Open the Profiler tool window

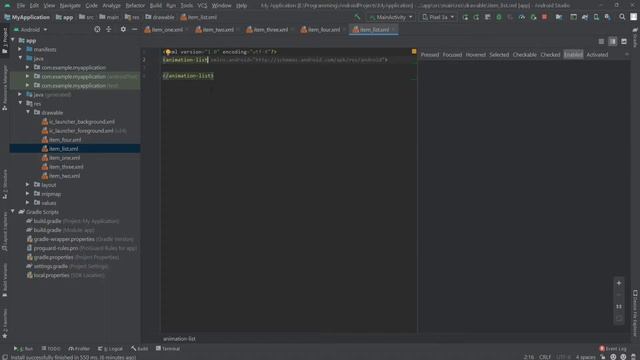click(79, 349)
